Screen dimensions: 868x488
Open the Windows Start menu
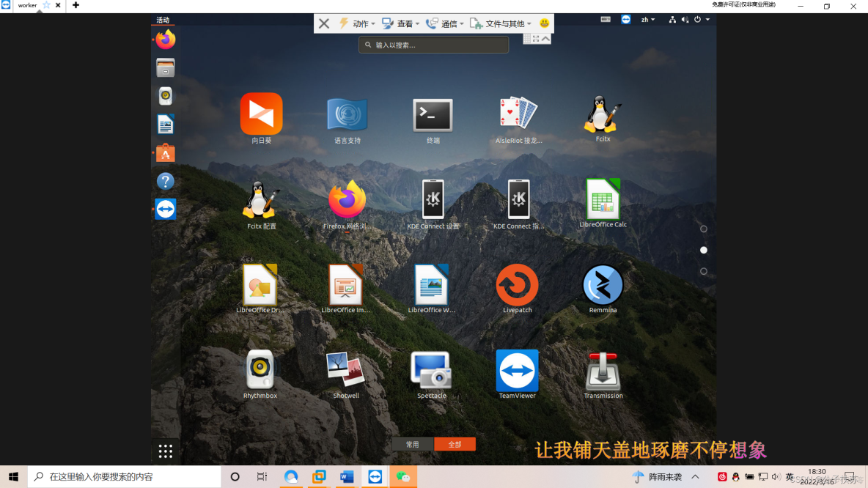pos(14,476)
